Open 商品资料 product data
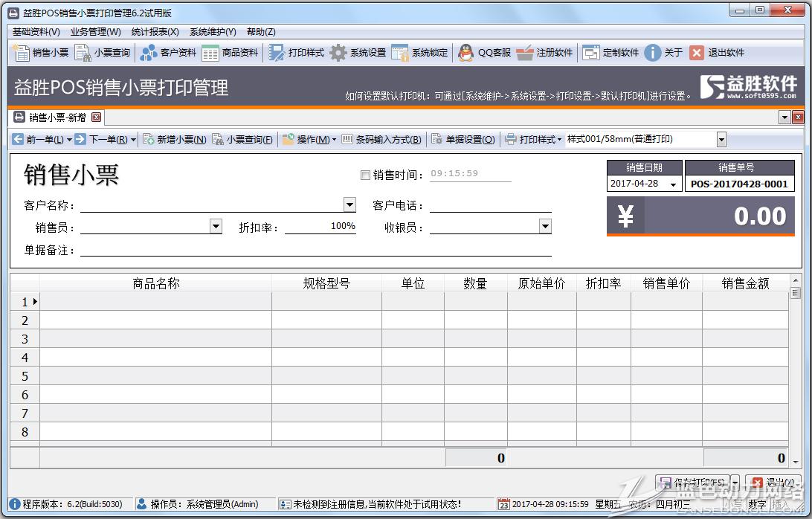Viewport: 812px width, 519px height. 210,53
